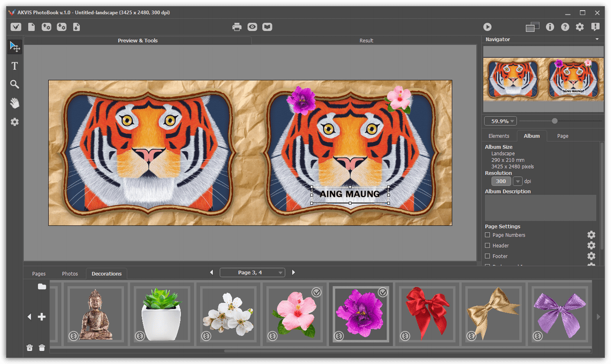Open Preferences gear icon in top toolbar
The height and width of the screenshot is (364, 611).
[580, 27]
